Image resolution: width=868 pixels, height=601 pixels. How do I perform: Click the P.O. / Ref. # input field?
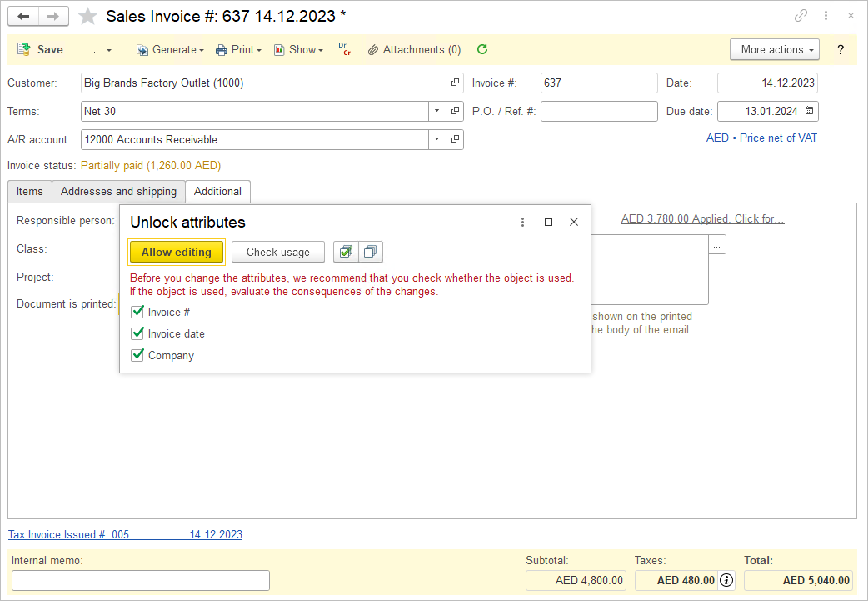[x=598, y=112]
